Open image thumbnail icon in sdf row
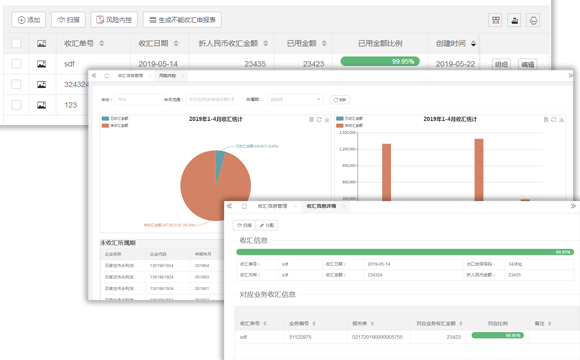 [41, 64]
